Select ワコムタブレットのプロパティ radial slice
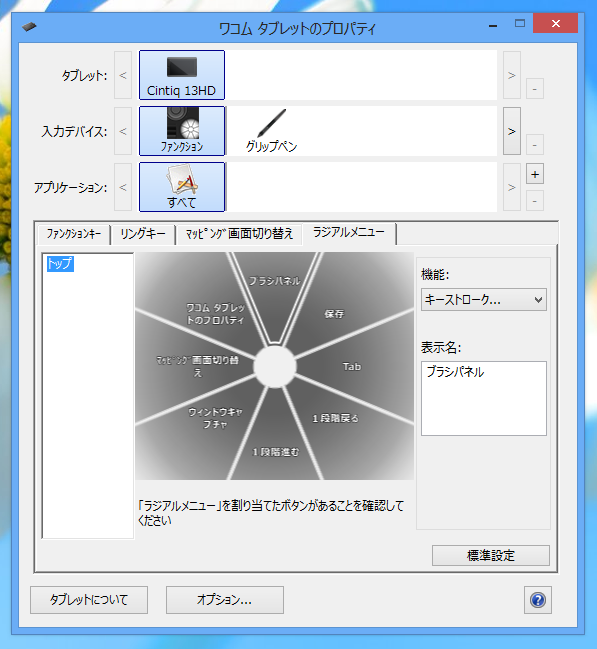 [x=215, y=314]
